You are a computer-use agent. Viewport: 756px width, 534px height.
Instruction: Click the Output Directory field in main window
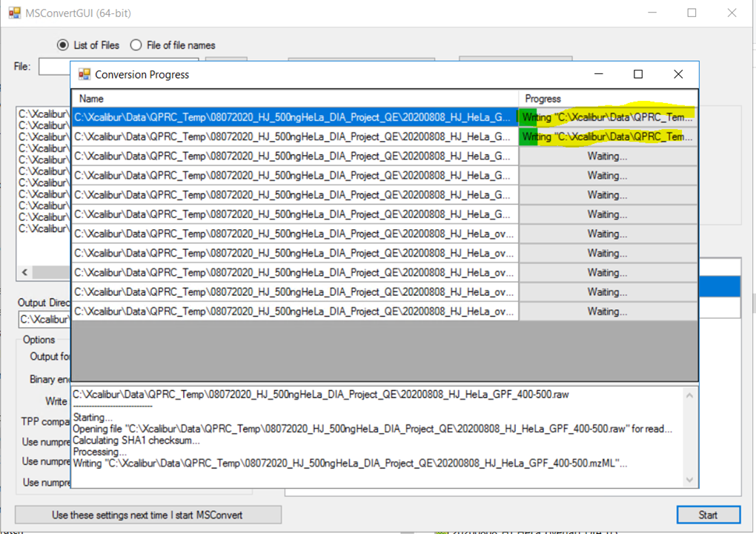coord(44,320)
